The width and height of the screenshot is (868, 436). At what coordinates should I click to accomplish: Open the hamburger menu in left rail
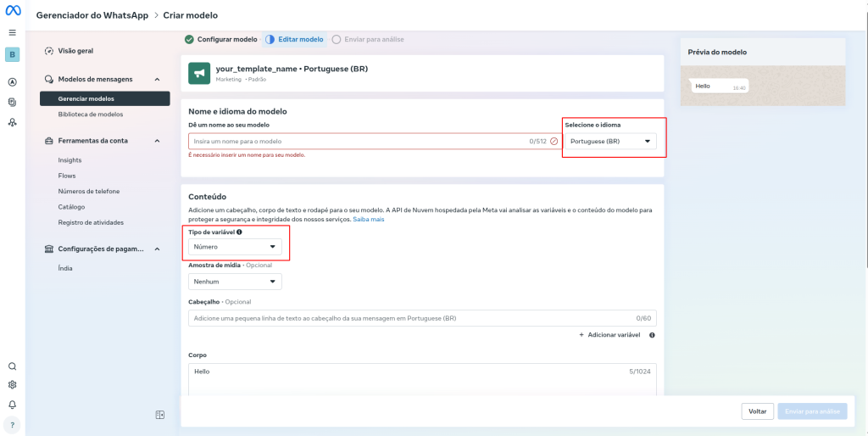click(12, 32)
